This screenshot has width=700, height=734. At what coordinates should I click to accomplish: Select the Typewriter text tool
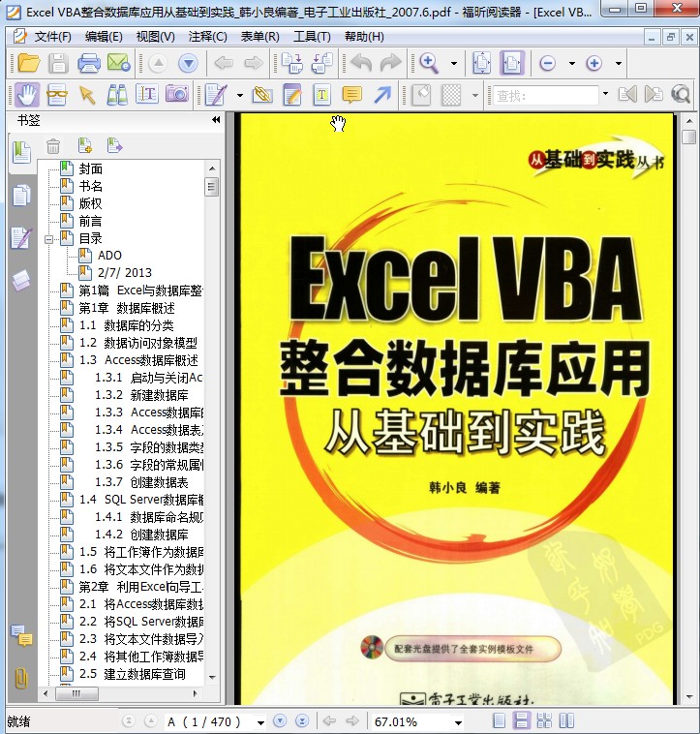322,95
